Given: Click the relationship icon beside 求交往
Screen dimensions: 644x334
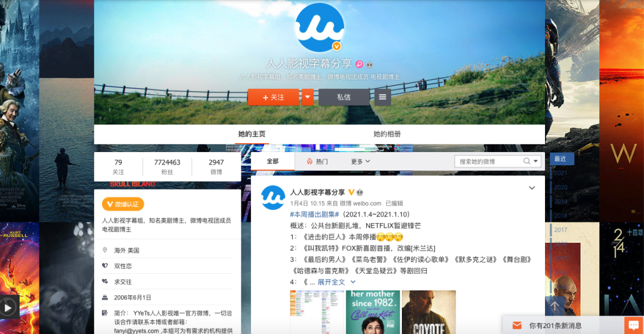Looking at the screenshot, I should [105, 282].
